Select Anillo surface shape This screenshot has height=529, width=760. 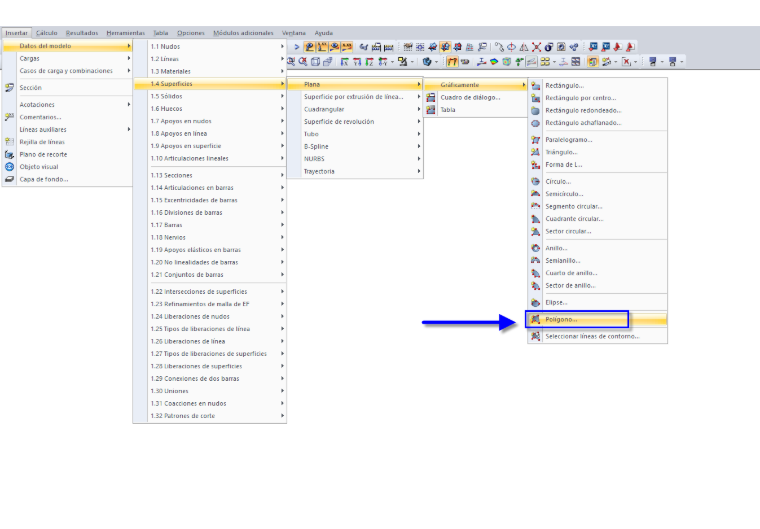coord(597,248)
